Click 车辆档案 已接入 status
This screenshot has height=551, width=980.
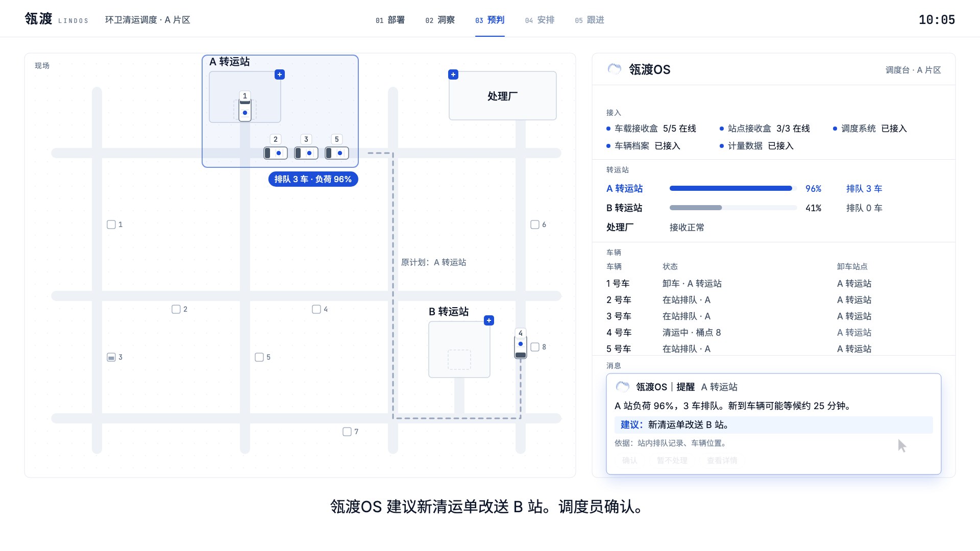[643, 146]
